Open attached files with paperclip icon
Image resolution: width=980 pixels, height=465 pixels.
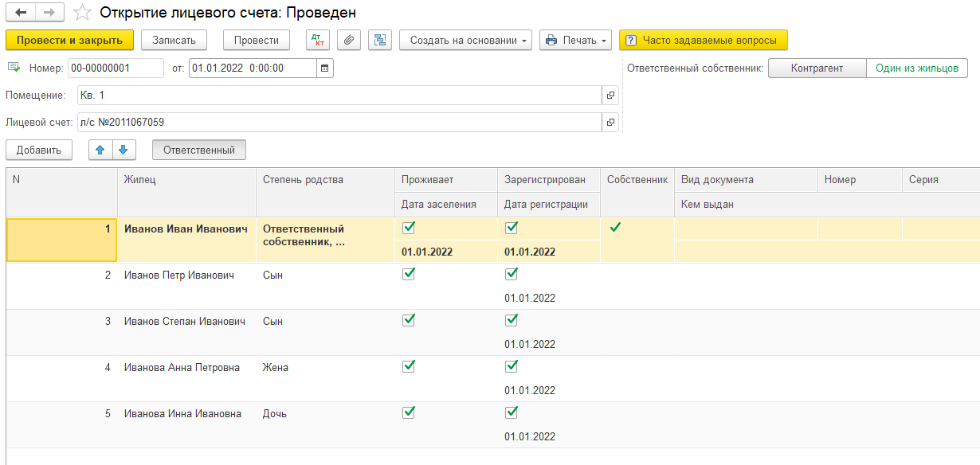(x=349, y=40)
